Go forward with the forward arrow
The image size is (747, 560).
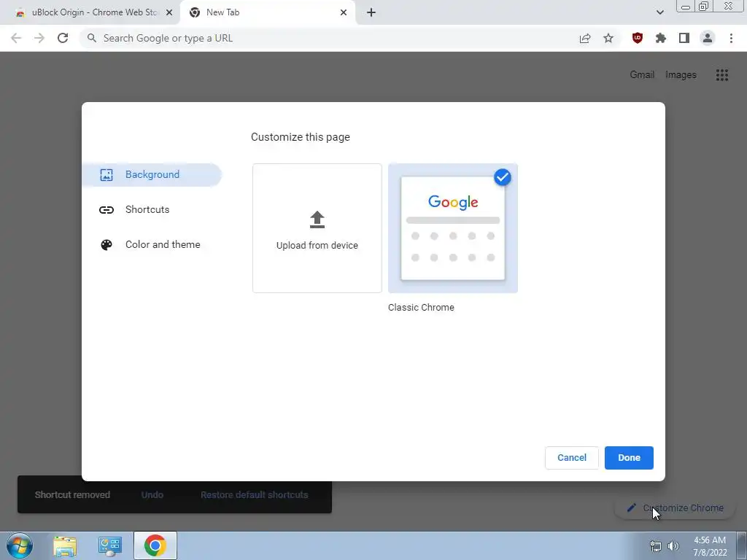[x=39, y=38]
